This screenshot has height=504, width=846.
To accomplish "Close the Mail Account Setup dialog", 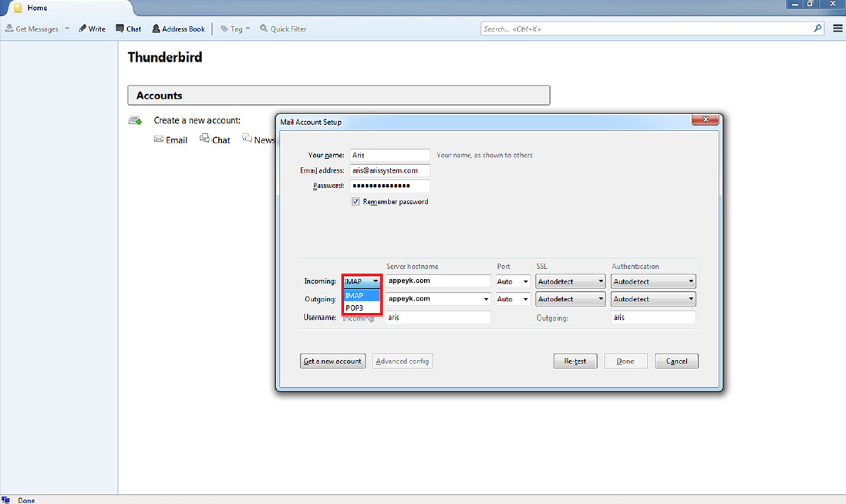I will (x=705, y=119).
